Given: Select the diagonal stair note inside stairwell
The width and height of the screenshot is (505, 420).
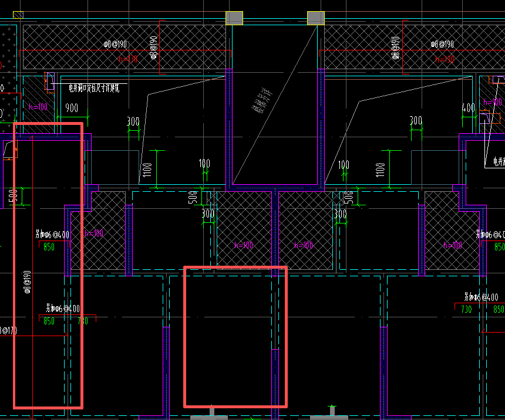Looking at the screenshot, I should tap(262, 100).
